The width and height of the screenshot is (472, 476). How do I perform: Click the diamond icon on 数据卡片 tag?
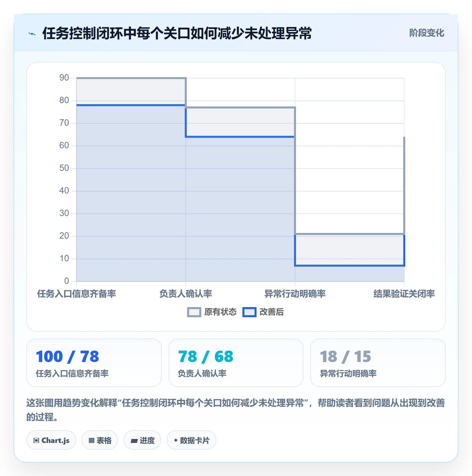coord(176,440)
